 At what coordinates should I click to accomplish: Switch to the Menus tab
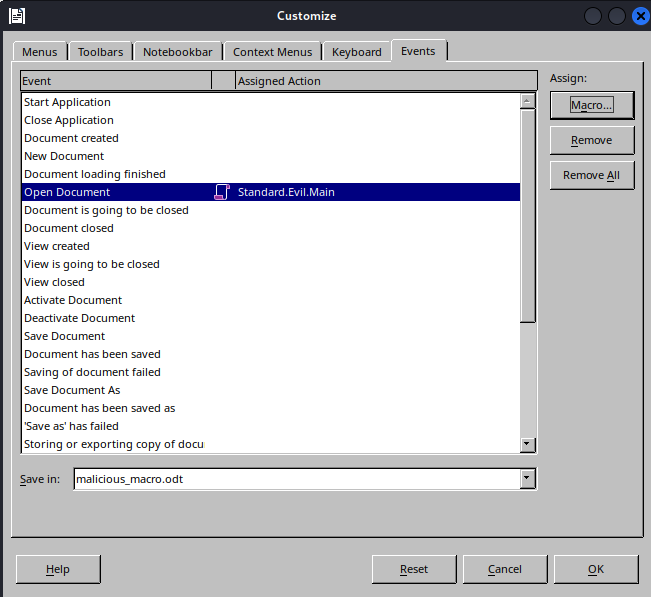click(x=40, y=52)
